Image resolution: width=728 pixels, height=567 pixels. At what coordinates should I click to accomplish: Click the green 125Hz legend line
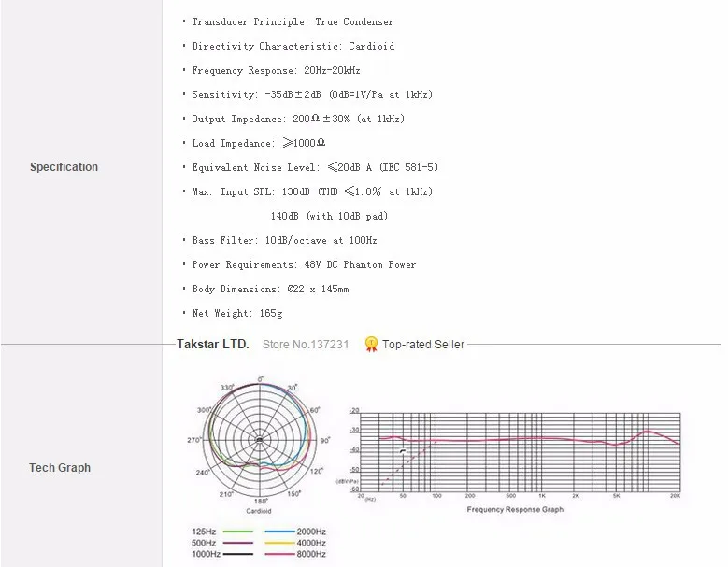[237, 532]
